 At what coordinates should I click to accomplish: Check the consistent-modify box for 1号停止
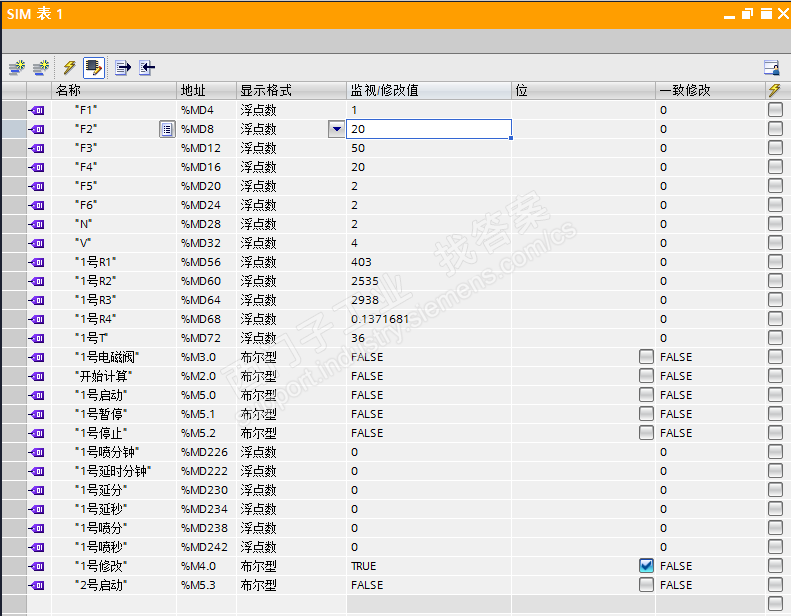646,433
